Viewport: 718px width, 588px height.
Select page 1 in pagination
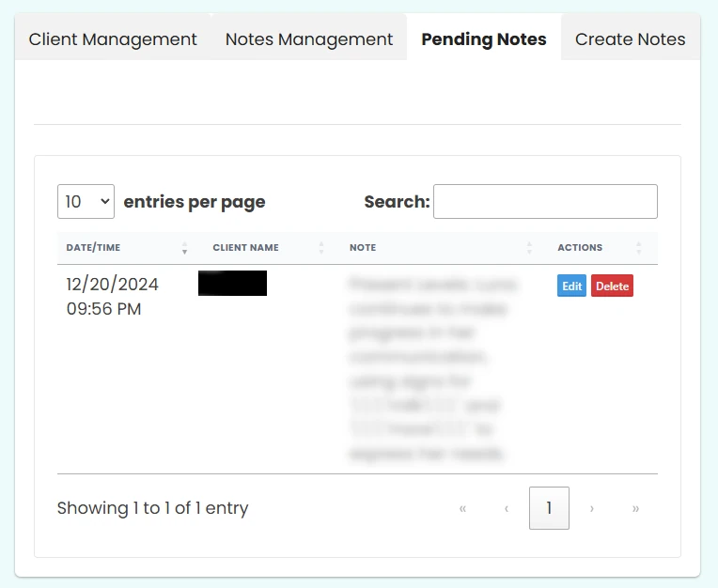click(549, 508)
